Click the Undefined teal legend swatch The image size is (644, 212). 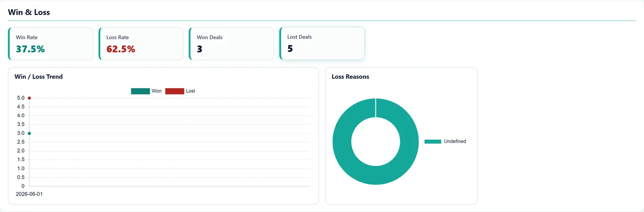pos(432,142)
